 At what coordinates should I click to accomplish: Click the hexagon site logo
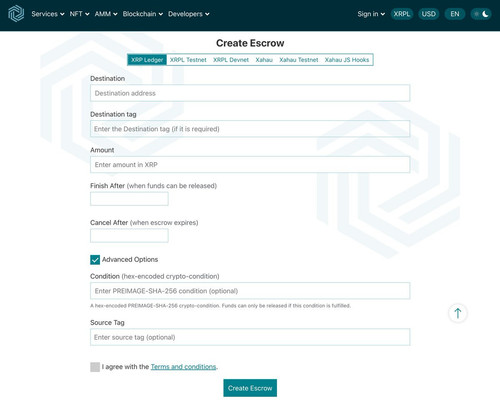coord(16,14)
